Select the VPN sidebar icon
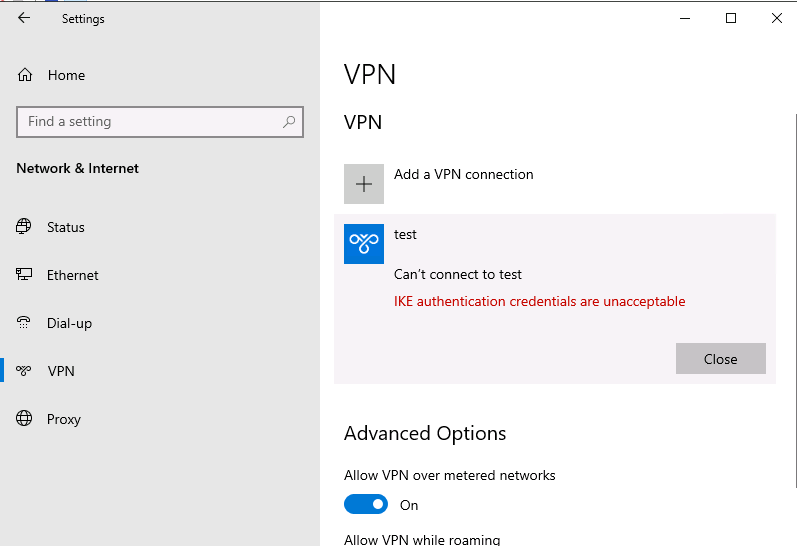This screenshot has width=797, height=546. (x=23, y=371)
